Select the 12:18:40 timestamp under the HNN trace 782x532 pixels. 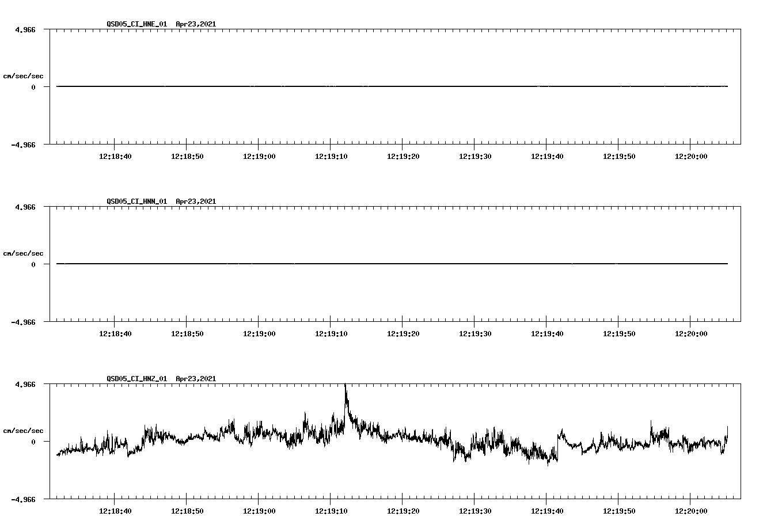[116, 332]
